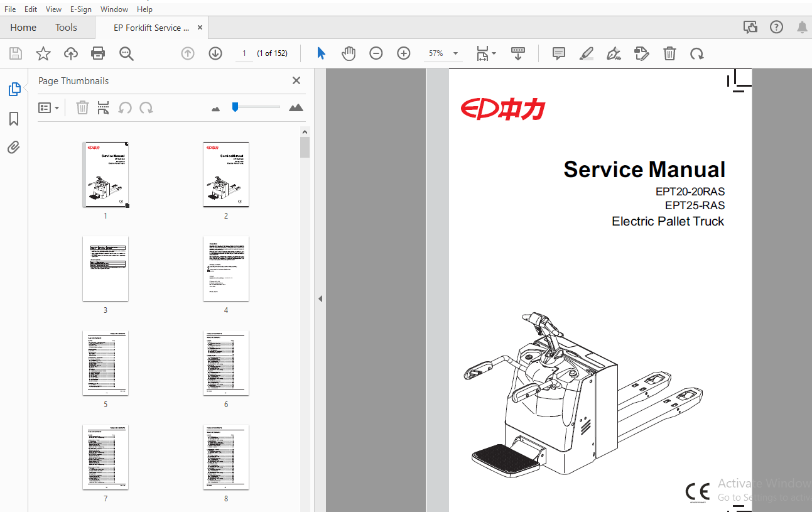Go to next page arrow
This screenshot has width=812, height=512.
pos(215,53)
